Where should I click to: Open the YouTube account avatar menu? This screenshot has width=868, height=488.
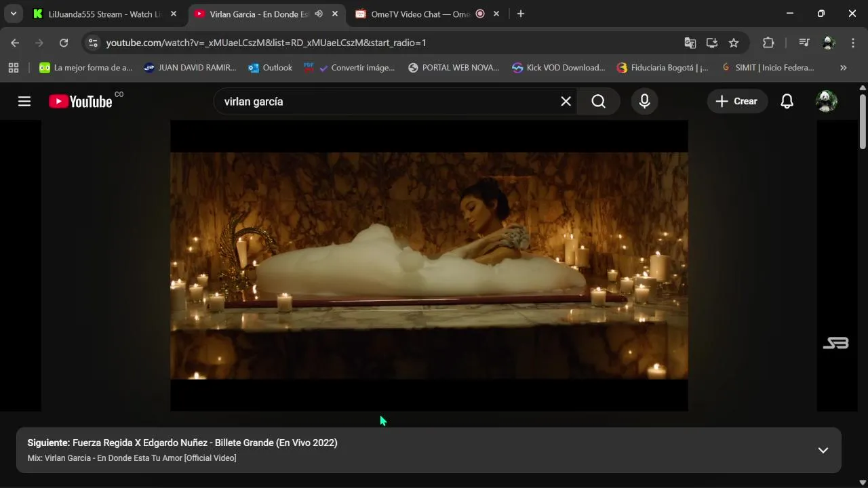coord(826,102)
